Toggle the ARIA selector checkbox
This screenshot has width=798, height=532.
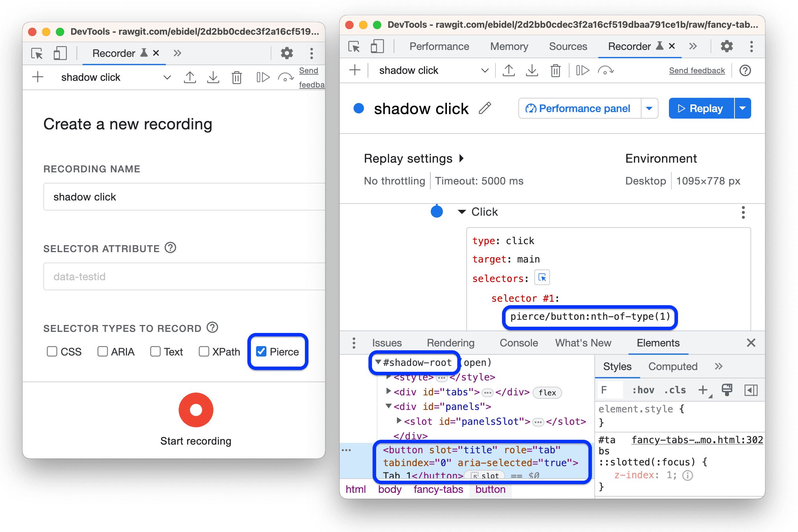103,352
